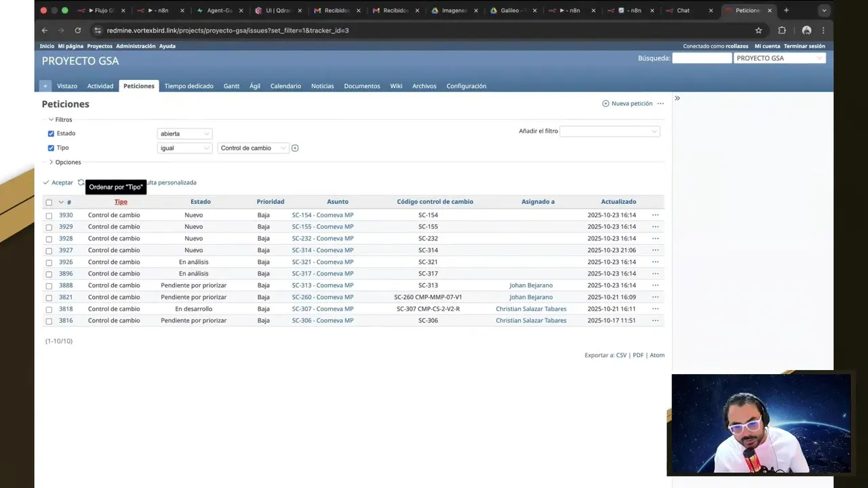Open assignee link Christian Salazar Tabares for 3818

pyautogui.click(x=531, y=309)
